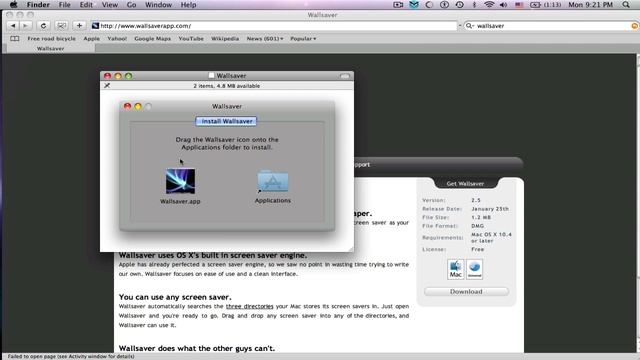Open the View menu
Screen dimensions: 640x360
click(109, 5)
